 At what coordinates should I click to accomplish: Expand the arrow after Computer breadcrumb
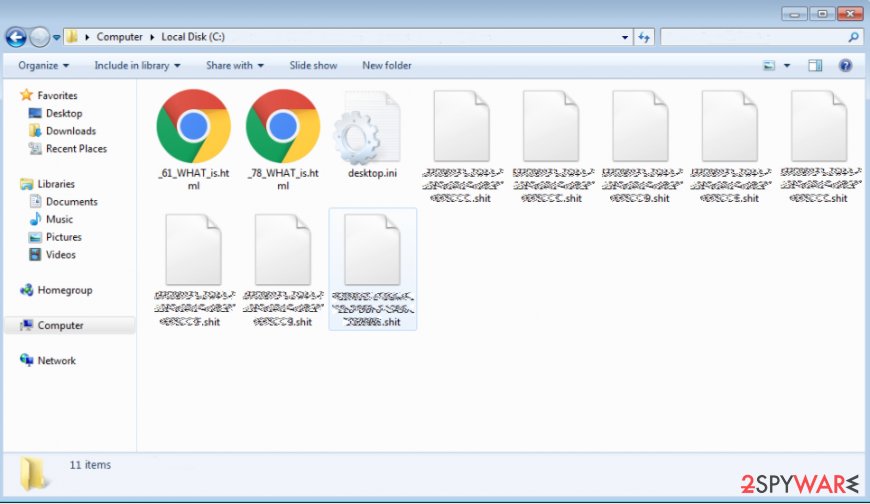click(152, 37)
